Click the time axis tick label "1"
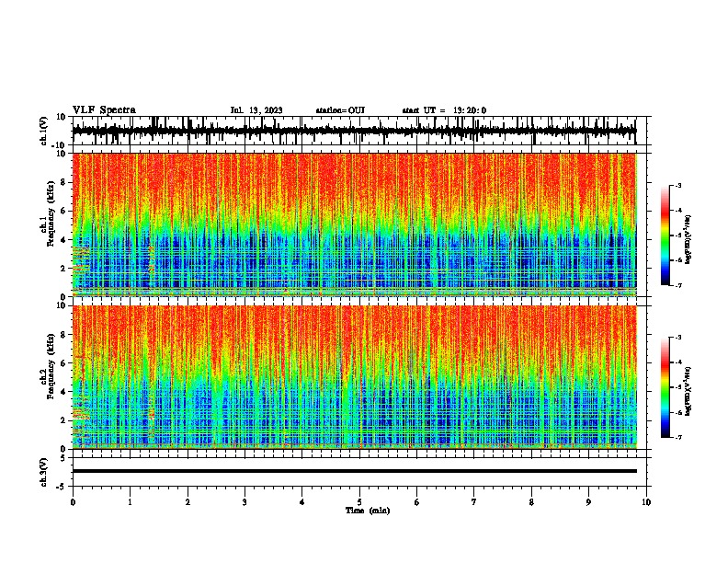The width and height of the screenshot is (728, 563). 130,502
